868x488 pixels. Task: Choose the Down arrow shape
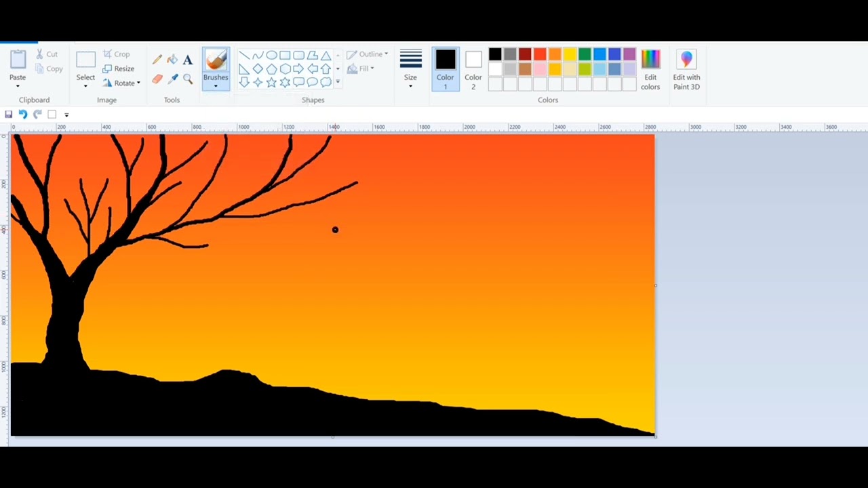click(x=244, y=83)
